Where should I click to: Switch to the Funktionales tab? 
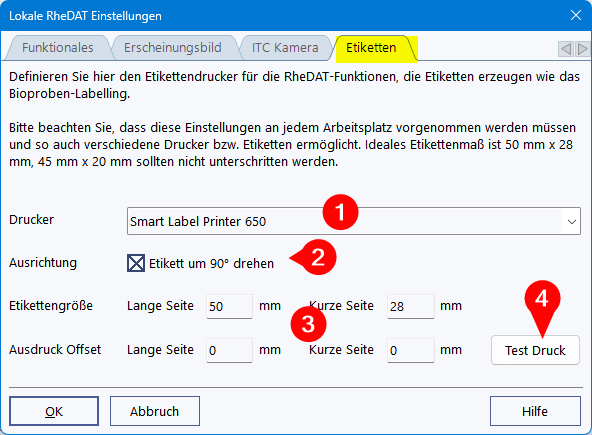58,48
